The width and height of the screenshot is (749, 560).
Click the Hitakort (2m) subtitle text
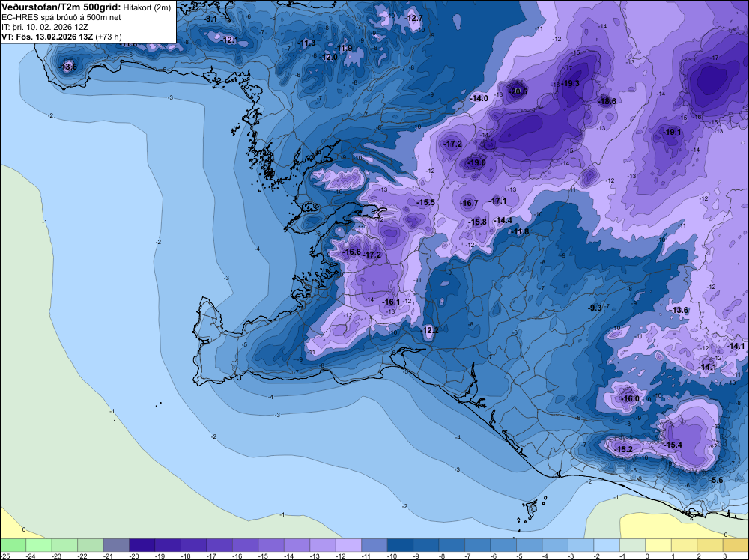(147, 7)
